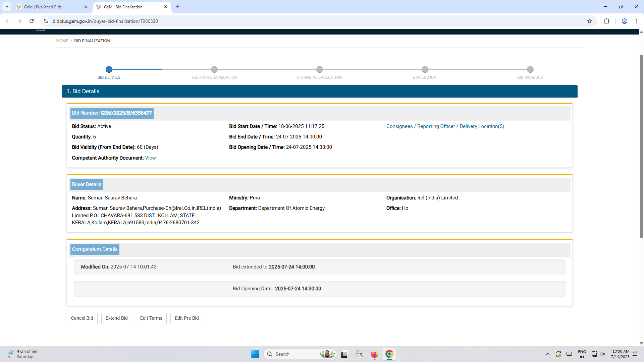Open the tab search dropdown arrow
The height and width of the screenshot is (362, 644).
coord(7,7)
